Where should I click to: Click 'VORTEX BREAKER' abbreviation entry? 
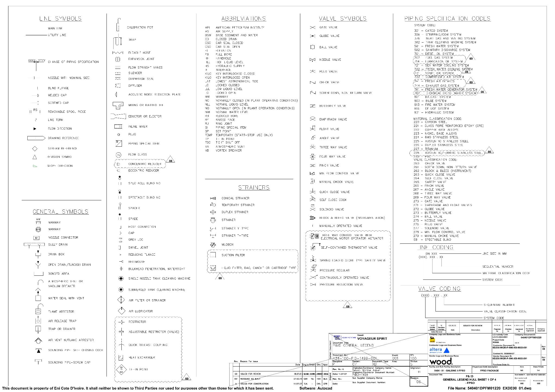click(x=228, y=151)
